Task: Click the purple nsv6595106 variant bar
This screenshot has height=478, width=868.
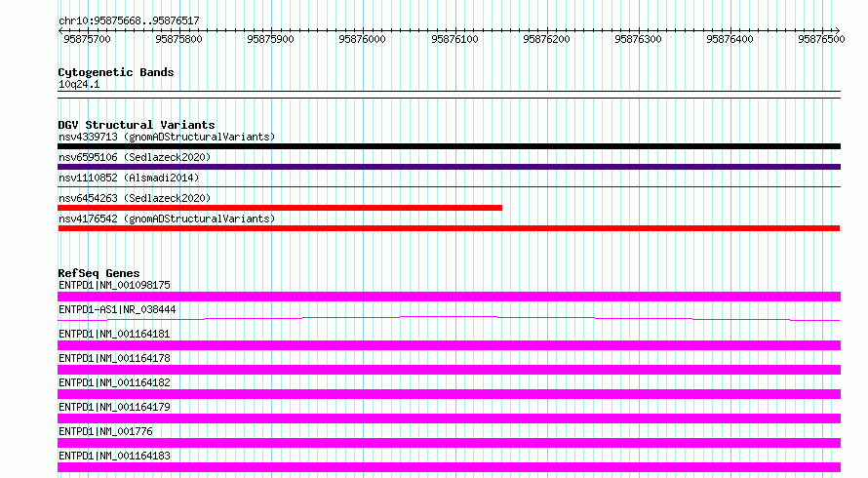Action: tap(449, 167)
